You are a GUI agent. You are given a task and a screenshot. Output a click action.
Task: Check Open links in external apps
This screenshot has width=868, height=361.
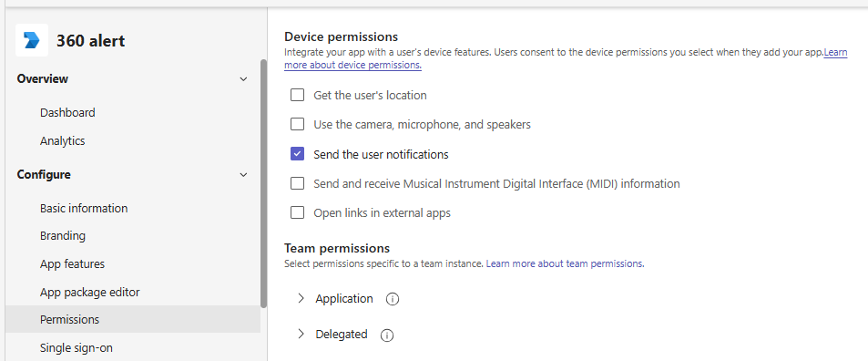(297, 212)
